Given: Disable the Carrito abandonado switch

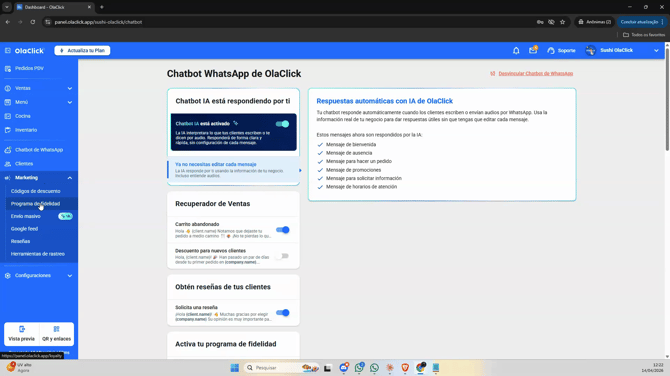Looking at the screenshot, I should tap(282, 230).
